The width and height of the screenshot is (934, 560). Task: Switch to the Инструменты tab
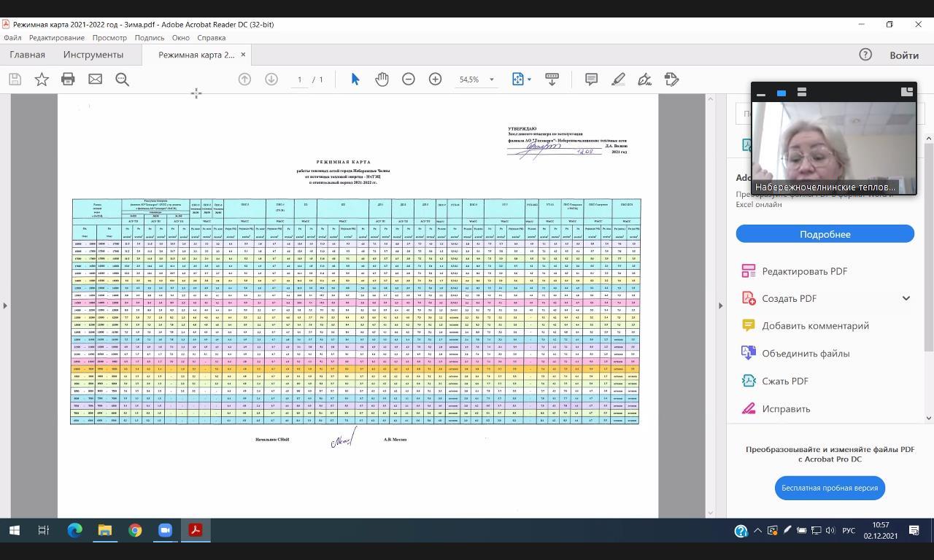coord(93,55)
